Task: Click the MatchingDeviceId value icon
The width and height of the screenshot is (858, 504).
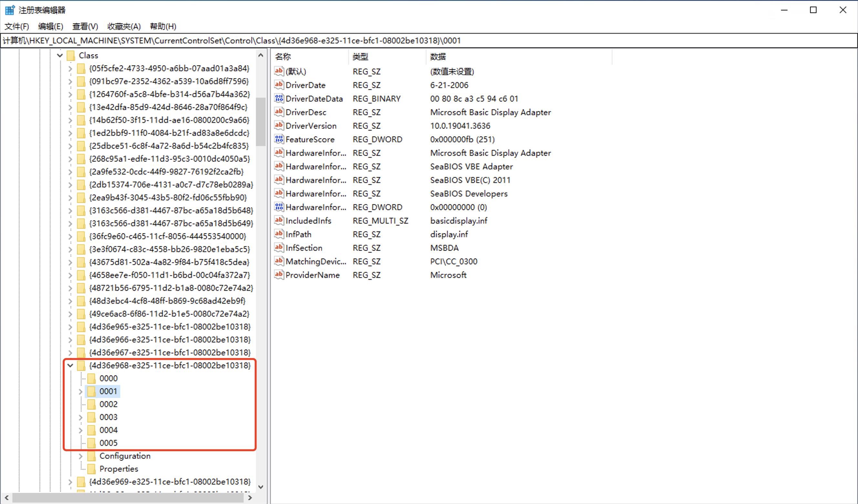Action: click(x=279, y=261)
